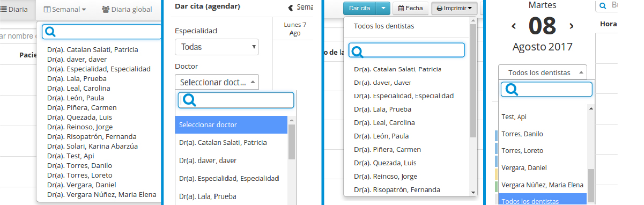Click the Dar cita caret dropdown arrow
Viewport: 644px width, 205px height.
point(382,9)
